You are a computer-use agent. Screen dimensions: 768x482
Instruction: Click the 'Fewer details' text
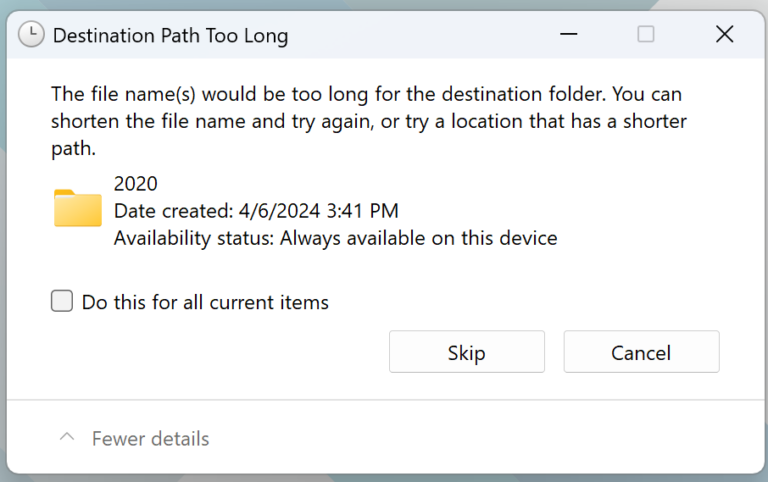coord(150,439)
